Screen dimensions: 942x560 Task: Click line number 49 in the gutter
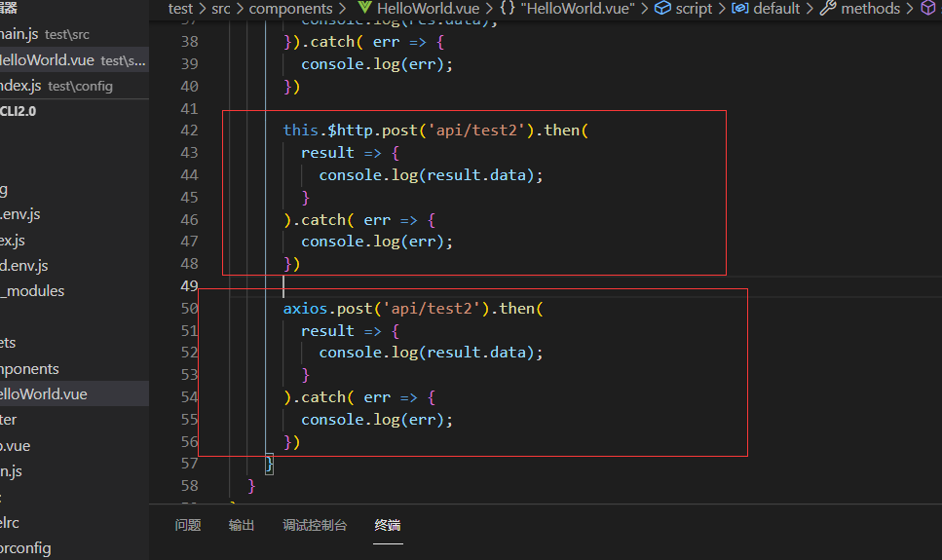(x=189, y=286)
